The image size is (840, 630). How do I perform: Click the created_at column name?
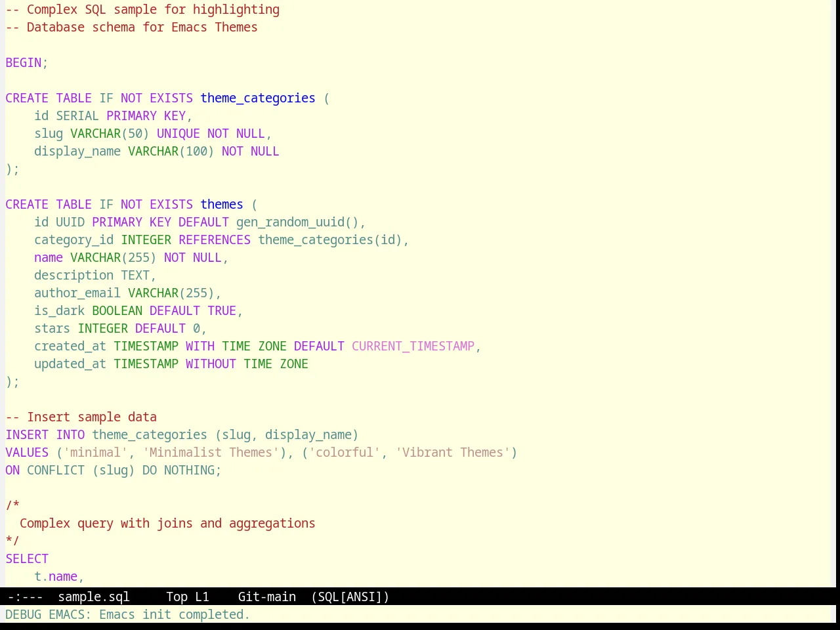70,346
